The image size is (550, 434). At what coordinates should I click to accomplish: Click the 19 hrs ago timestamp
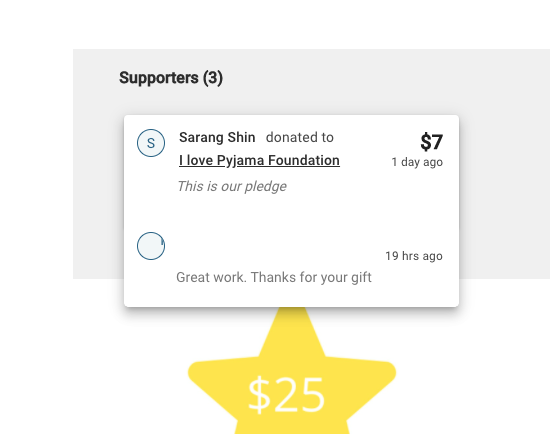[414, 256]
